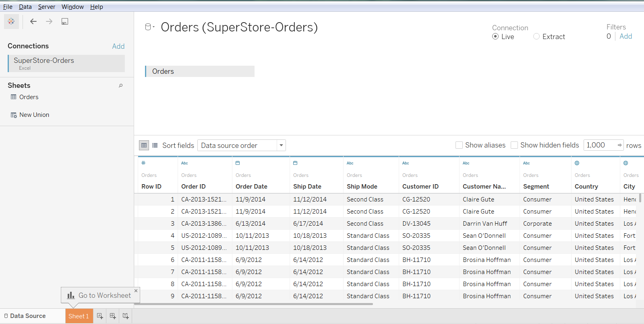Click the Orders (SuperStore-Orders) data source title
The image size is (644, 324).
pyautogui.click(x=239, y=27)
